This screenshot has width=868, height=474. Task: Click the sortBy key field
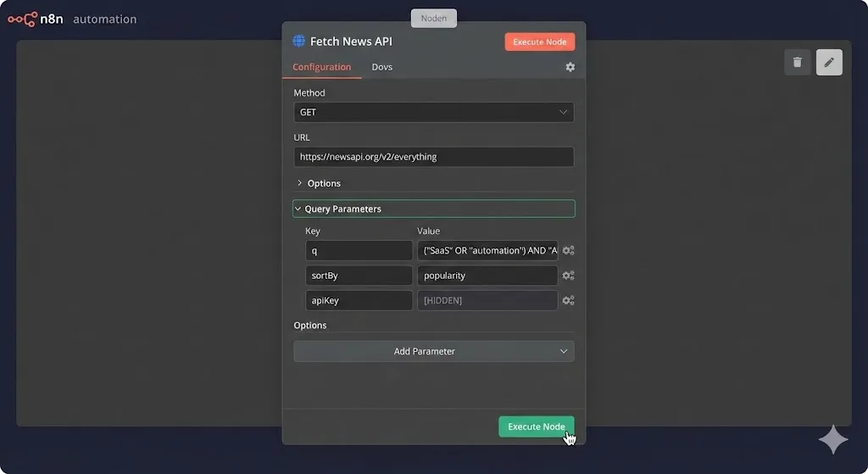tap(359, 276)
